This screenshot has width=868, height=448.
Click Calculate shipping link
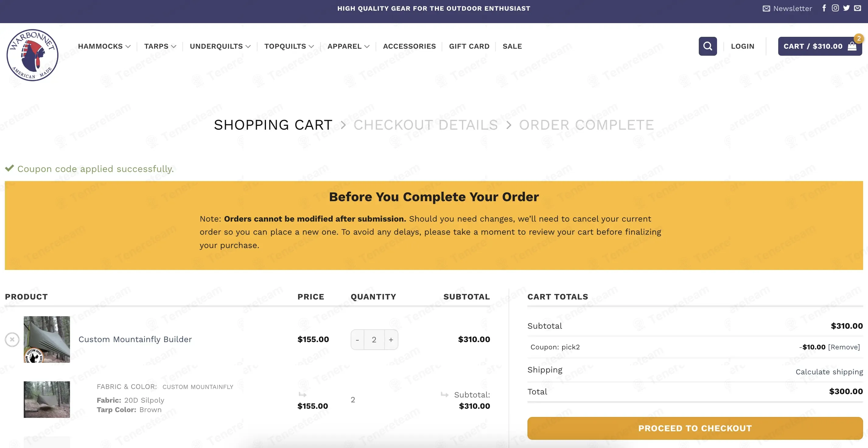(829, 372)
